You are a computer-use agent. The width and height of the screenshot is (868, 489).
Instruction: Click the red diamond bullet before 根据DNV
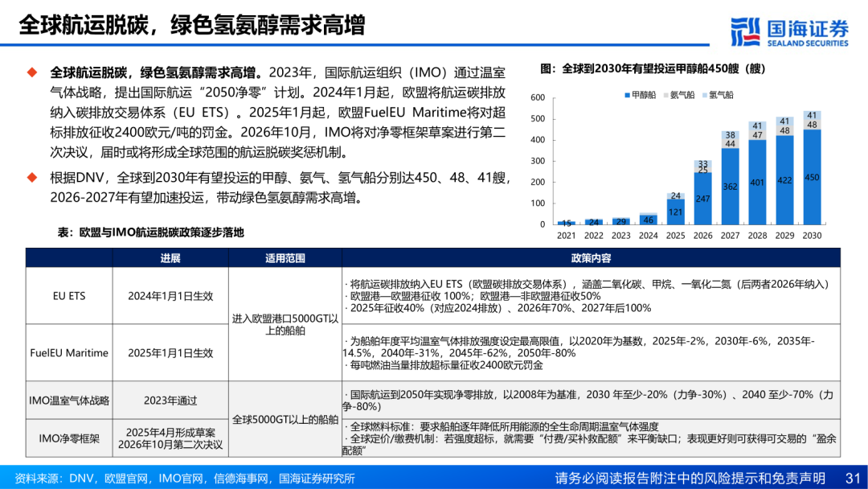pyautogui.click(x=32, y=178)
